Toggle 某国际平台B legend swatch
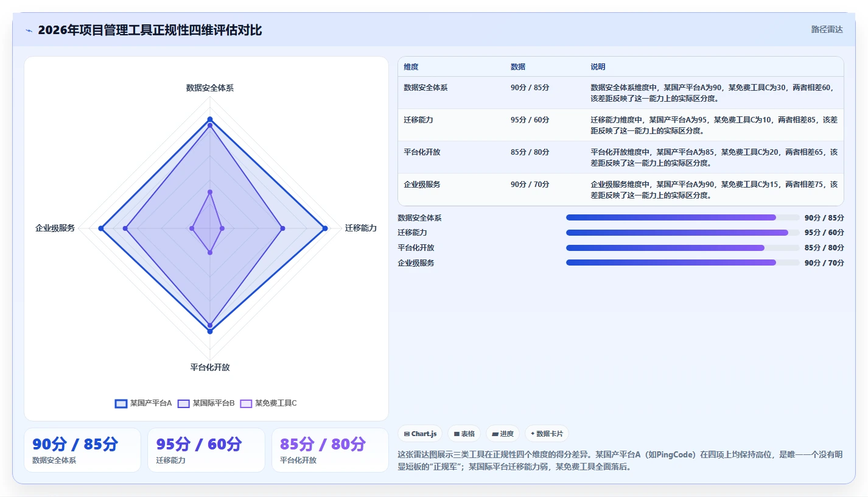868x497 pixels. coord(184,403)
